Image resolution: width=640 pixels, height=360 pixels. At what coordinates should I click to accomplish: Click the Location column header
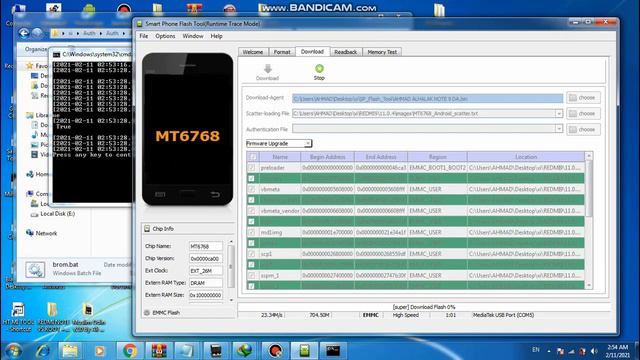click(x=526, y=157)
